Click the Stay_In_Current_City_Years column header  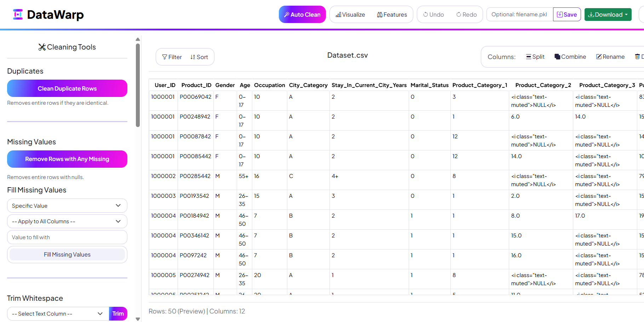[369, 85]
